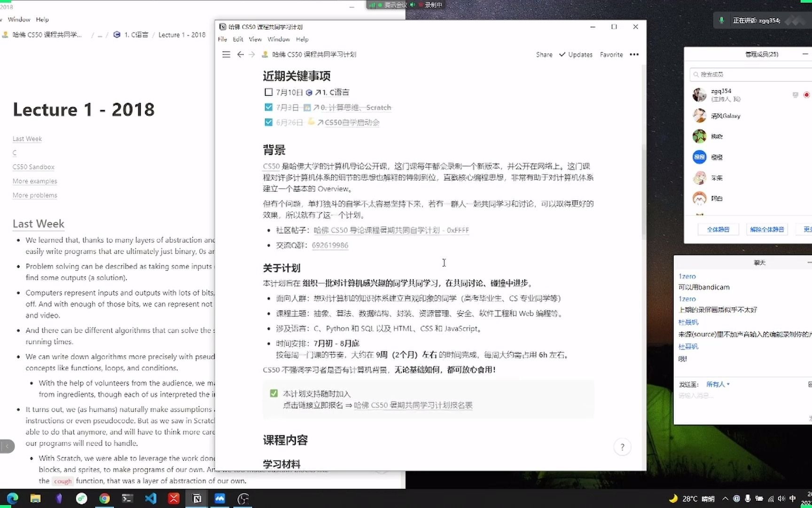The height and width of the screenshot is (508, 812).
Task: Uncheck the 7月3日 计算思维 Scratch checkbox
Action: coord(268,107)
